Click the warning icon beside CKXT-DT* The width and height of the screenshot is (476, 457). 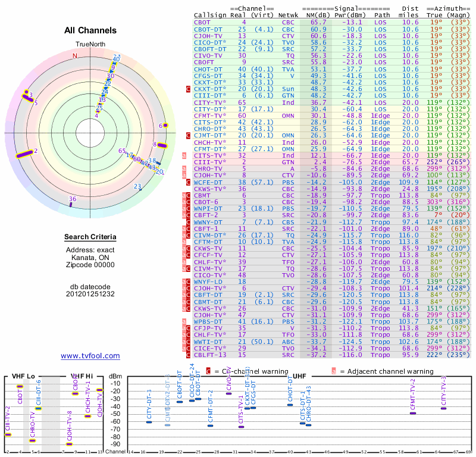[x=189, y=89]
